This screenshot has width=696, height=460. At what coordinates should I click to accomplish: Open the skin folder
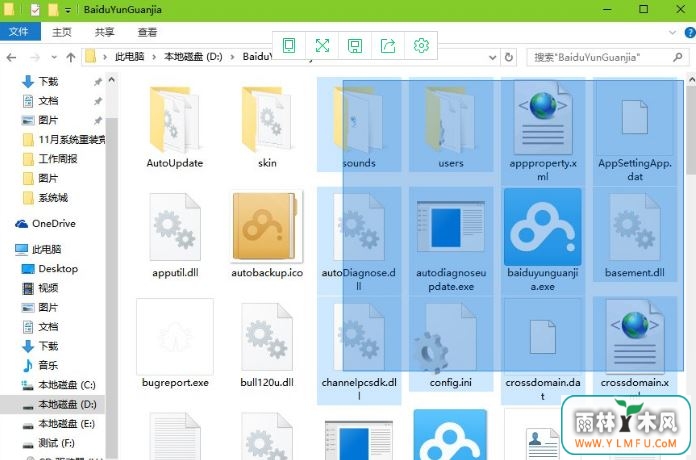pyautogui.click(x=267, y=127)
